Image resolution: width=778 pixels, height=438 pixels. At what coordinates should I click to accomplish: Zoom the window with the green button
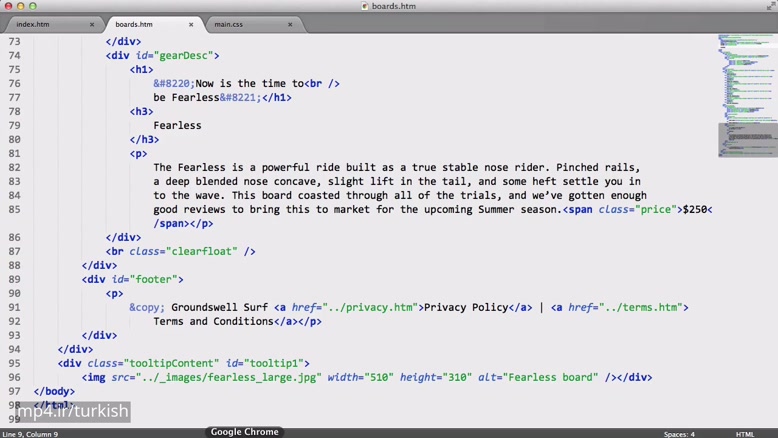pos(34,6)
